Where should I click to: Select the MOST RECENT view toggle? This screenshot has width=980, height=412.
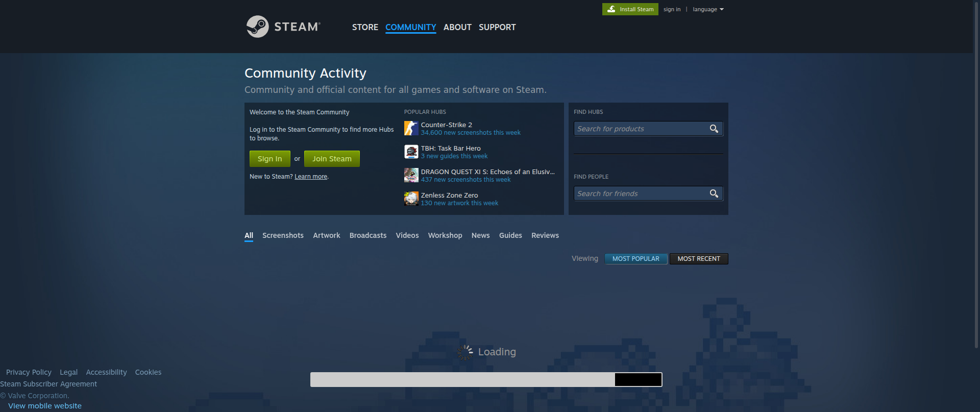pyautogui.click(x=699, y=259)
